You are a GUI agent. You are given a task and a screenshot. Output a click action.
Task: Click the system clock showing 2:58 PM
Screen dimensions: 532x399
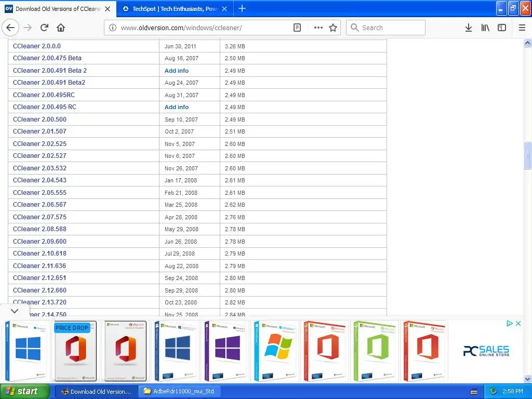(x=512, y=391)
